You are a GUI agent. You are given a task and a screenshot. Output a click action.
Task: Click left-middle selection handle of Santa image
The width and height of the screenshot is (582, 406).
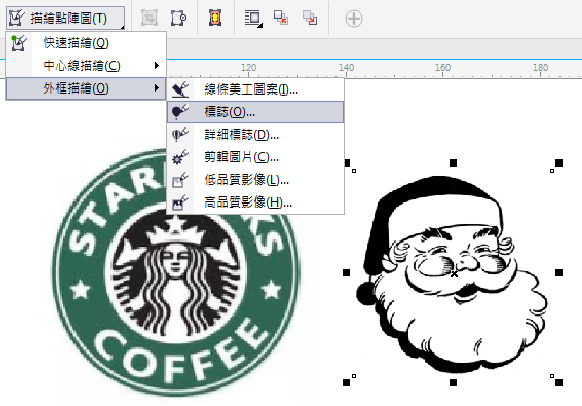(x=346, y=273)
